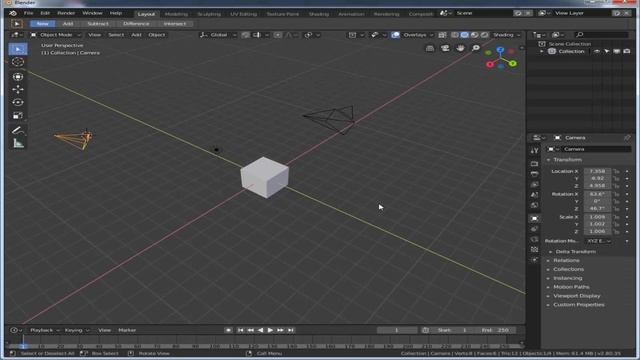Image resolution: width=640 pixels, height=360 pixels.
Task: Toggle Collection render camera icon
Action: (627, 51)
